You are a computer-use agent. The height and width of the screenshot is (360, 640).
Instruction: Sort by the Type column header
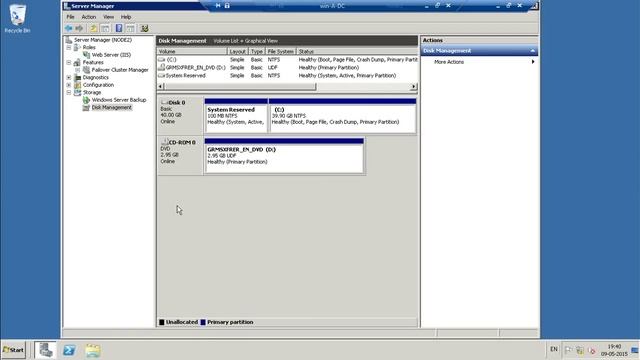(x=257, y=51)
